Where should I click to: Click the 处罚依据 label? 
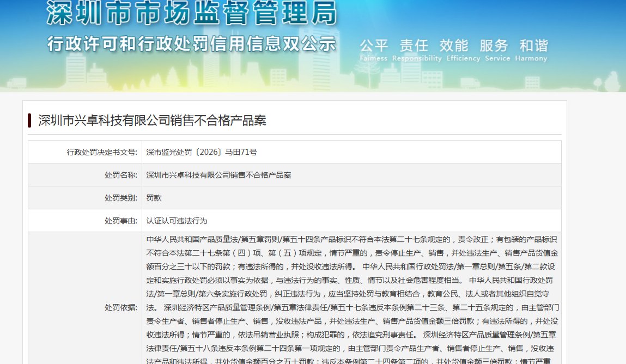(120, 307)
